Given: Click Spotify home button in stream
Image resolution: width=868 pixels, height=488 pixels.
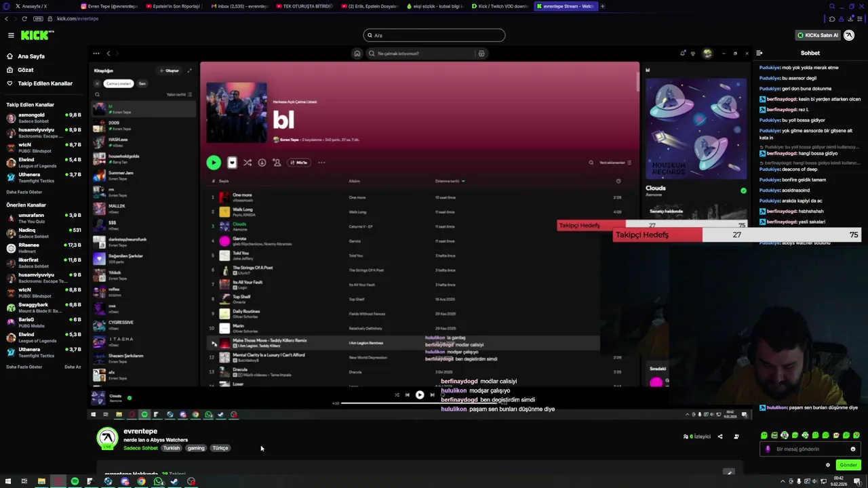Looking at the screenshot, I should [x=357, y=54].
